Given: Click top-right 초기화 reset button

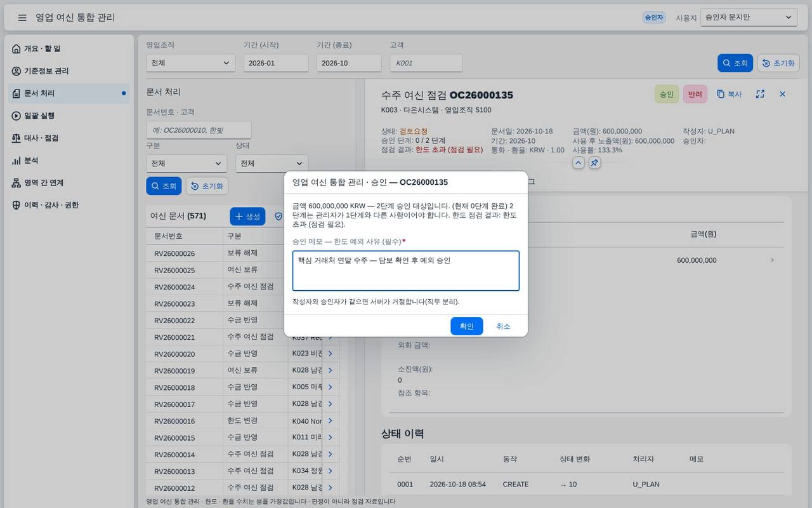Looking at the screenshot, I should click(778, 63).
